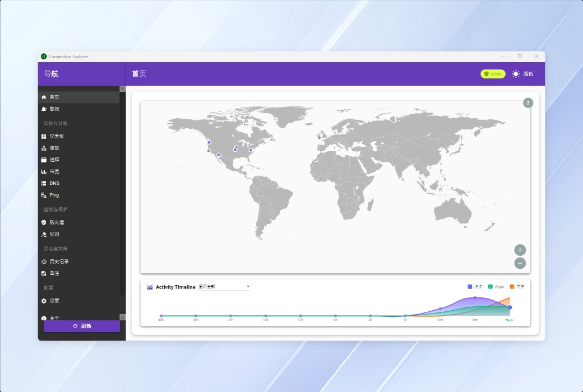Open the 警报 alerts page
The width and height of the screenshot is (583, 392).
click(x=79, y=109)
